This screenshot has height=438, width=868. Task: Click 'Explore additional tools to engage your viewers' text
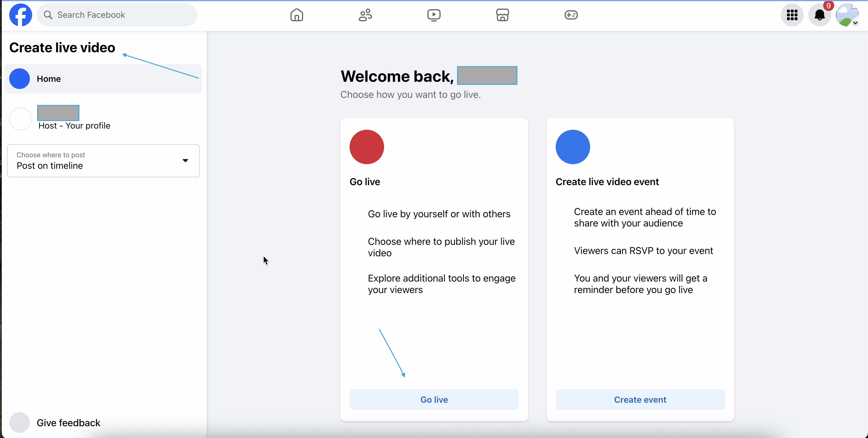click(442, 284)
